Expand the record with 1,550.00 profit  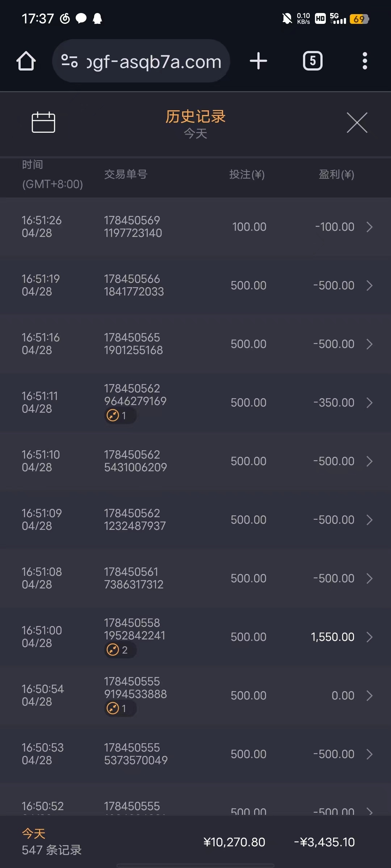(369, 637)
